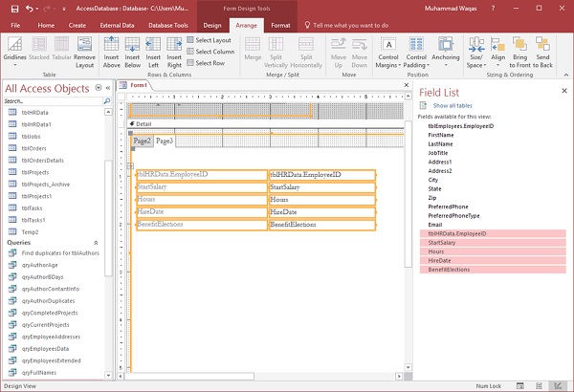Viewport: 574px width, 392px height.
Task: Select the Page2 tab on the form
Action: [142, 141]
